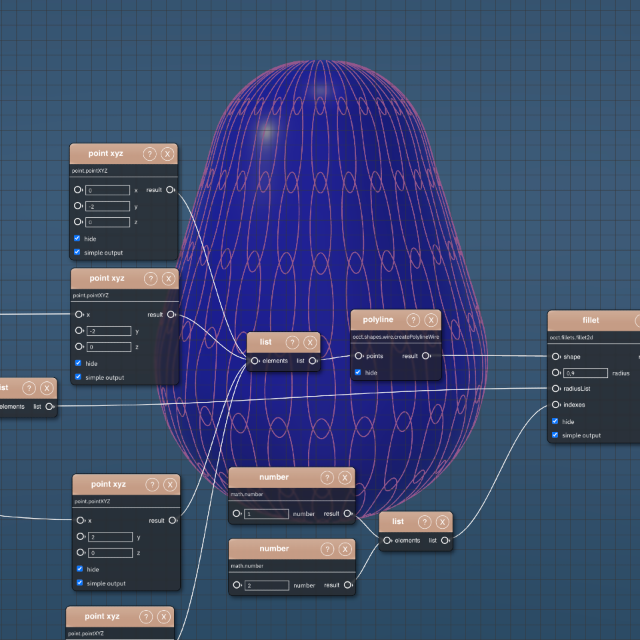Show help for the polyline node
This screenshot has width=640, height=640.
413,320
